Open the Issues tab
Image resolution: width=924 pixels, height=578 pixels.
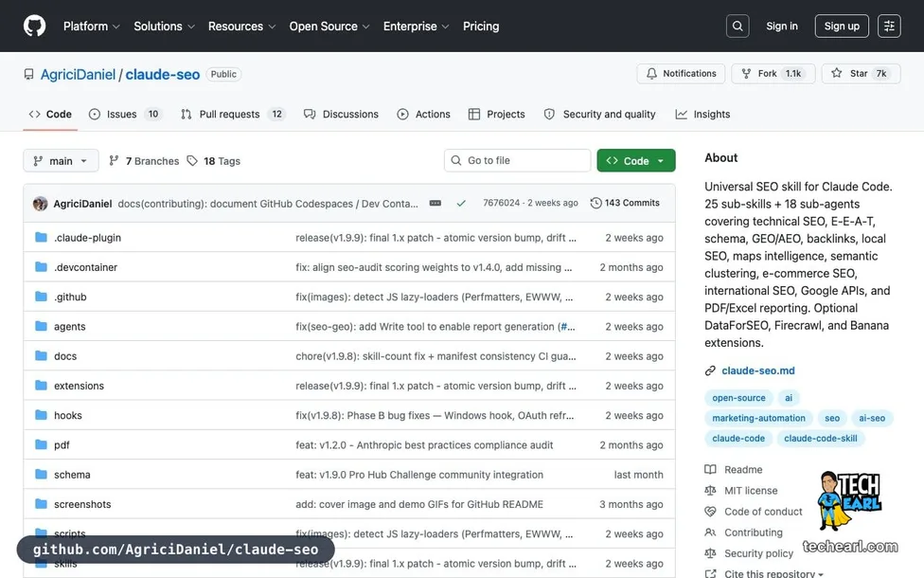click(x=126, y=114)
